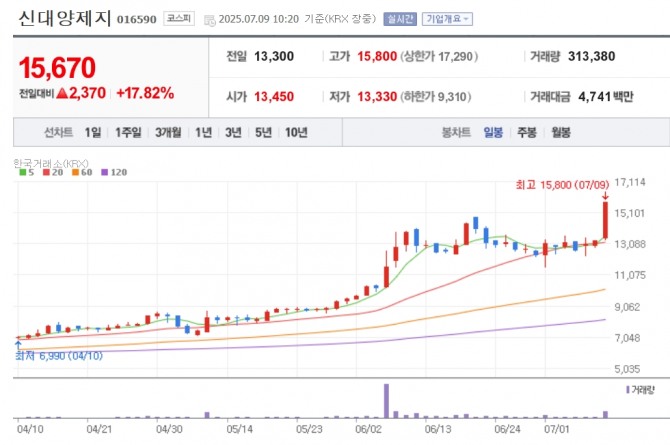Viewport: 670px width, 445px height.
Task: Click the red arrow at 최고 15,800 marker
Action: point(606,196)
